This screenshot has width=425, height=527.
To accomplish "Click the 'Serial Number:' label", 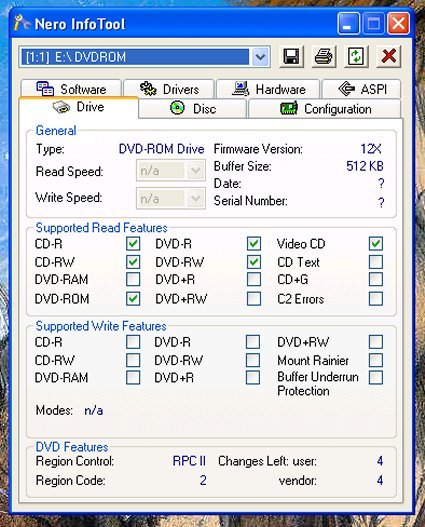I will (x=251, y=201).
